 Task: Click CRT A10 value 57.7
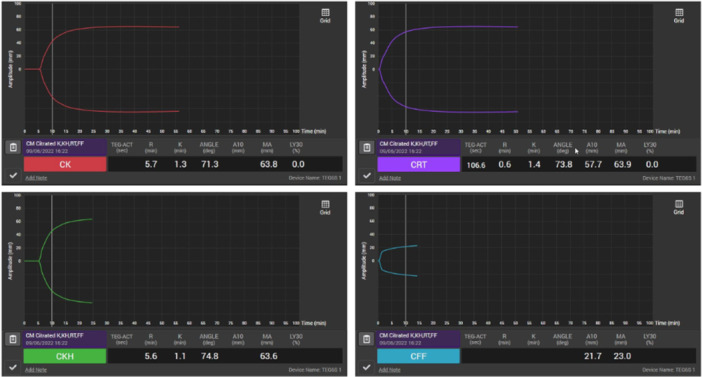593,164
